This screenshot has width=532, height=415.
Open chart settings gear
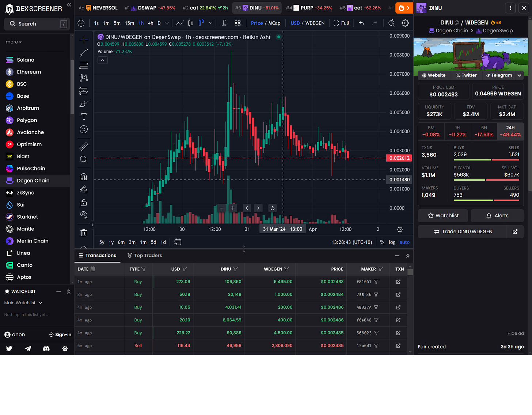coord(405,23)
